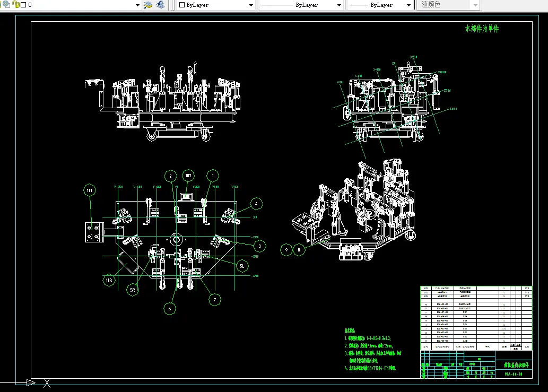Click ByLayer color swatch in color control

click(182, 5)
